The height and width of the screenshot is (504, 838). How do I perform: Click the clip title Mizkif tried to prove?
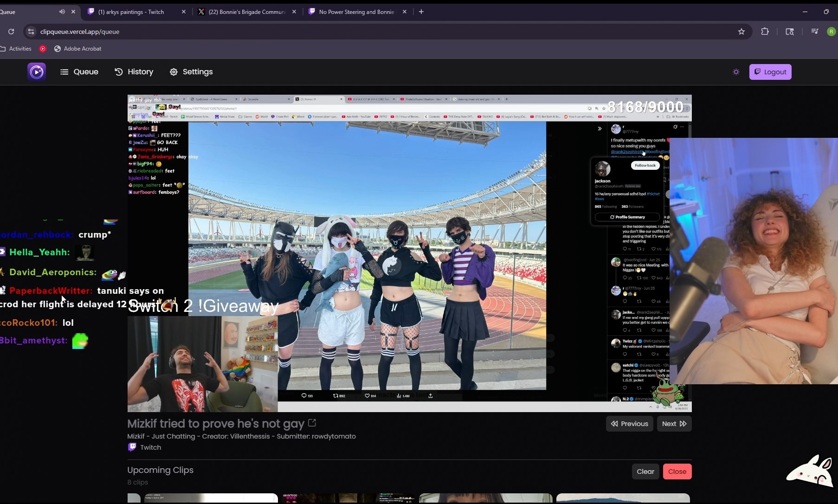216,424
